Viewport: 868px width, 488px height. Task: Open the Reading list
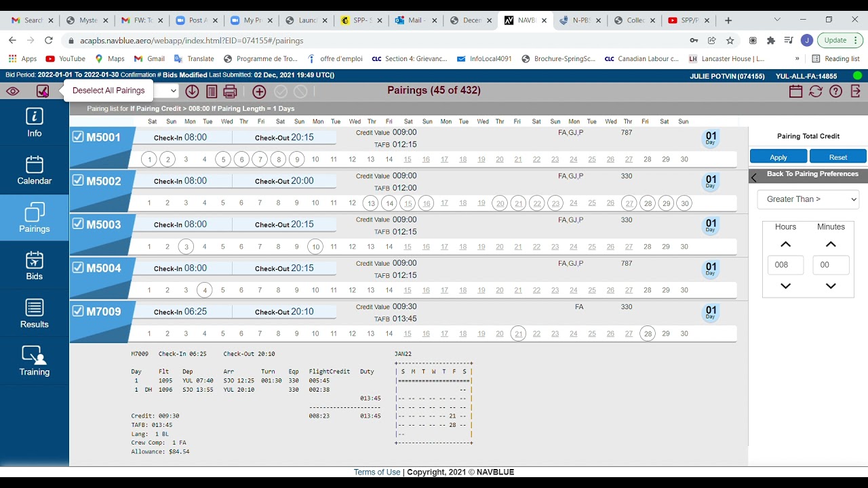[836, 59]
